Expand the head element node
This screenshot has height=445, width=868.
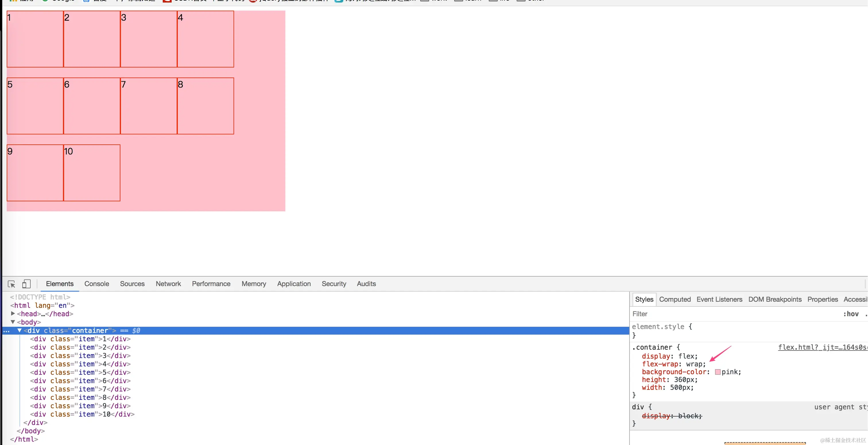click(13, 313)
